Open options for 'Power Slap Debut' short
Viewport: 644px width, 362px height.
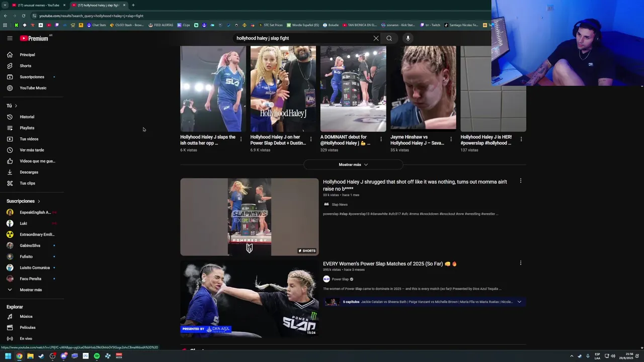[310, 139]
